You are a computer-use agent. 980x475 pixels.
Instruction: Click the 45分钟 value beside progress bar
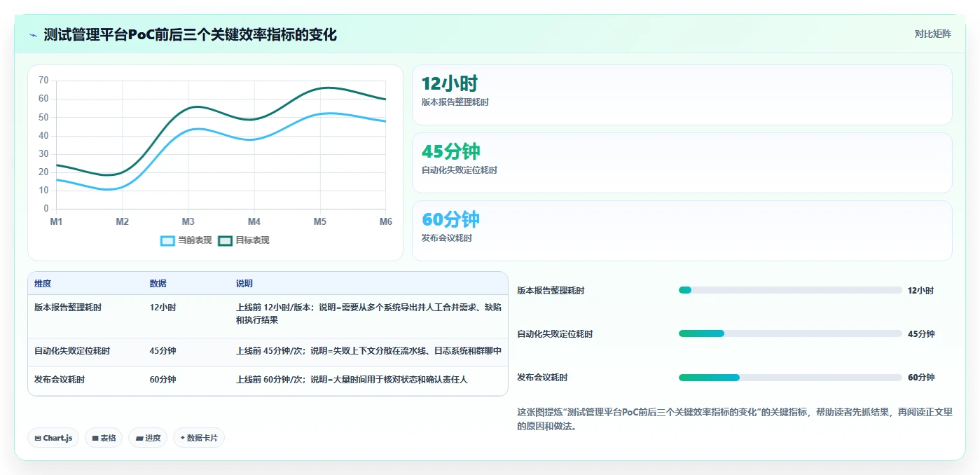921,334
